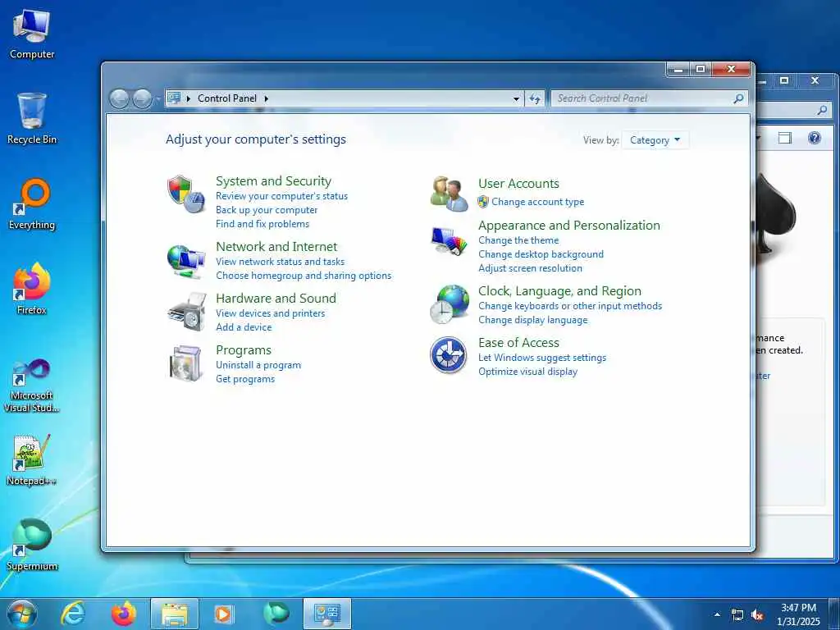Open the Firefox desktop shortcut

click(32, 289)
